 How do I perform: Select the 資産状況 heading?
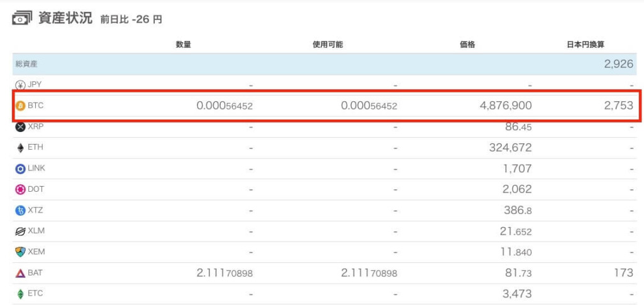pyautogui.click(x=65, y=18)
